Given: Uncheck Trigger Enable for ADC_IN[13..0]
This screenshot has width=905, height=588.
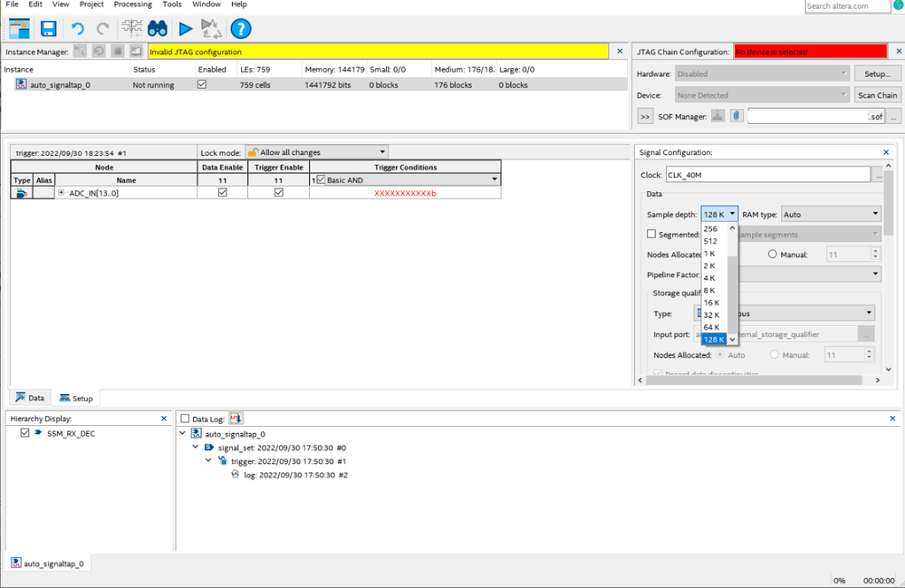Looking at the screenshot, I should point(278,193).
